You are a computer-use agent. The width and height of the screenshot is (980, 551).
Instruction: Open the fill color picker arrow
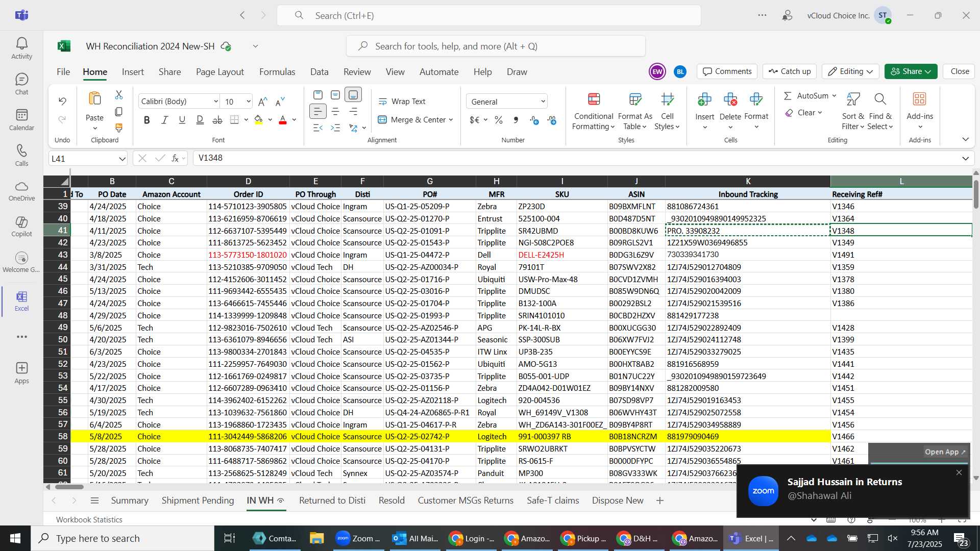point(270,120)
